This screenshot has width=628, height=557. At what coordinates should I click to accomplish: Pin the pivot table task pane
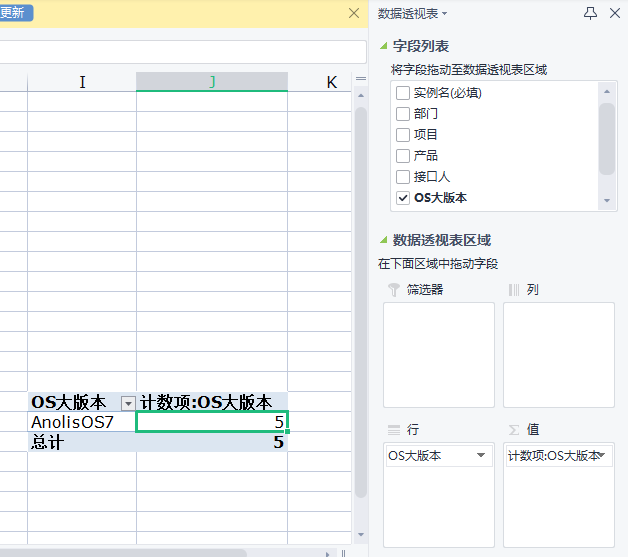[590, 13]
